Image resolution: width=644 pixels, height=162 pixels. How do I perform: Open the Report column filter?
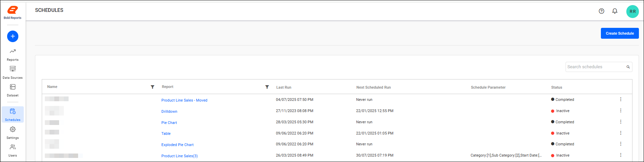tap(267, 87)
